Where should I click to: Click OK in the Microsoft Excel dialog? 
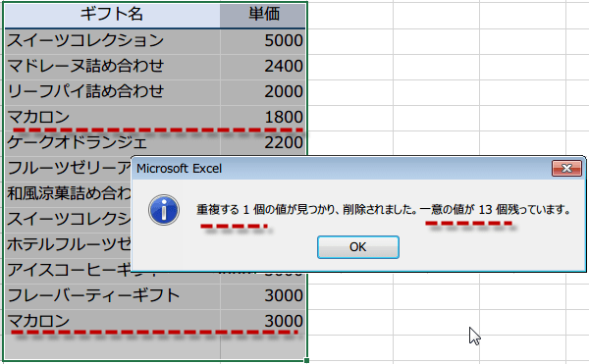pos(358,247)
